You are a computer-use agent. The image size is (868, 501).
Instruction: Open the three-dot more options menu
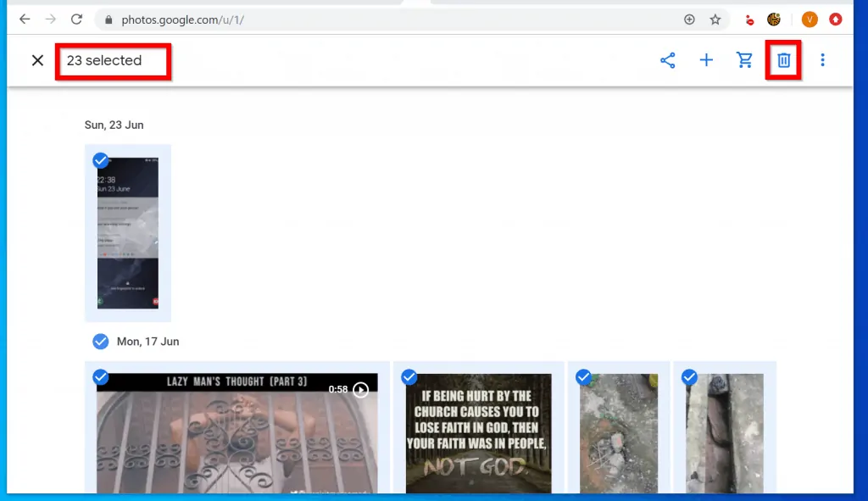tap(822, 60)
